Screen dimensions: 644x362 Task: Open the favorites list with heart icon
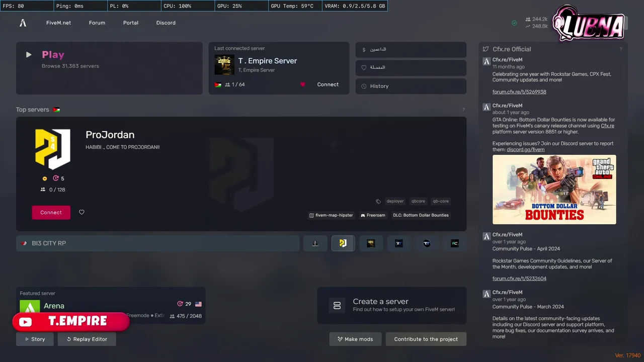pyautogui.click(x=411, y=68)
